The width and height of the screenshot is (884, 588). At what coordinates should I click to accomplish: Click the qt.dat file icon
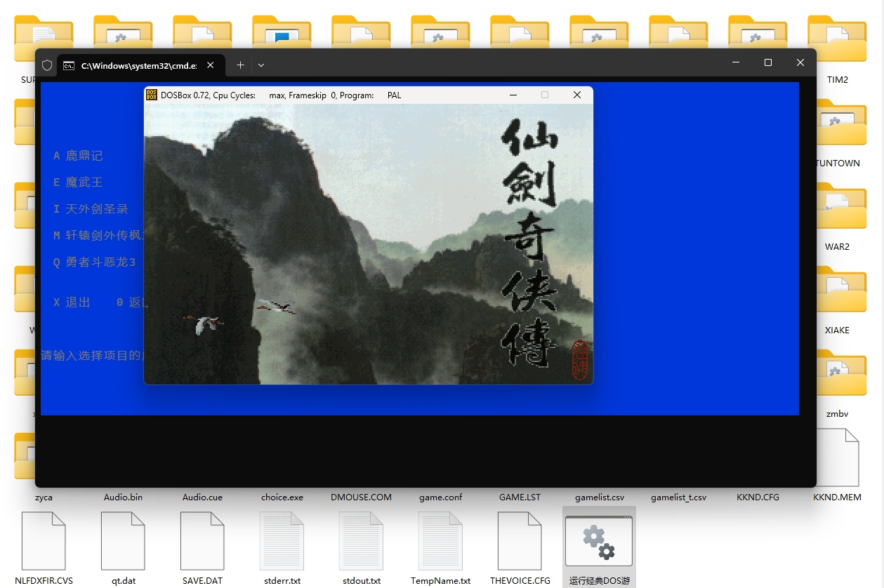(124, 540)
